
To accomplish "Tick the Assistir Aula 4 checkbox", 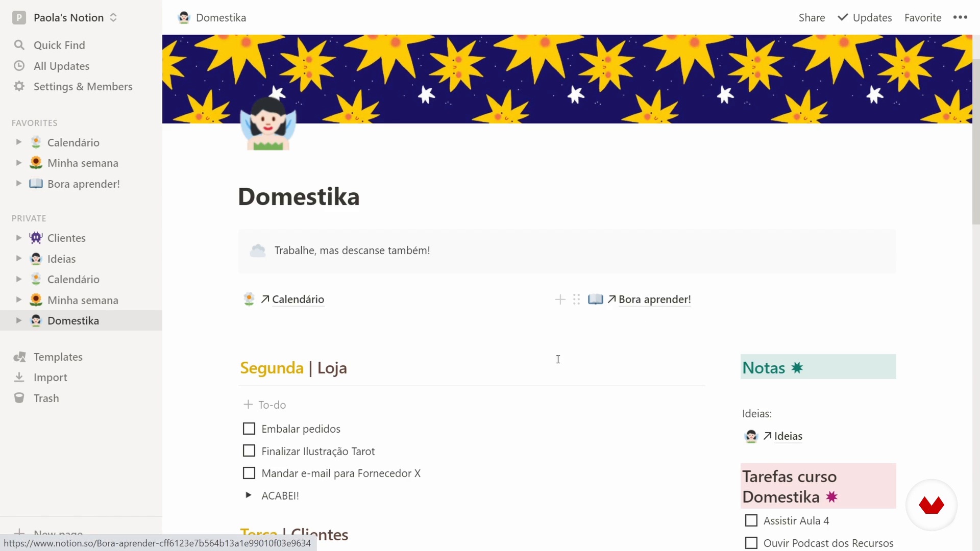I will [x=751, y=520].
